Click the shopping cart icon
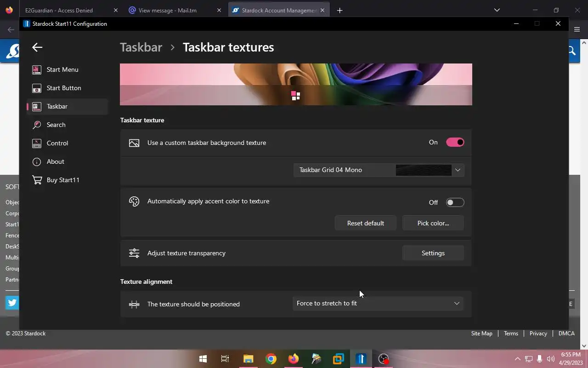This screenshot has width=588, height=368. [x=37, y=180]
